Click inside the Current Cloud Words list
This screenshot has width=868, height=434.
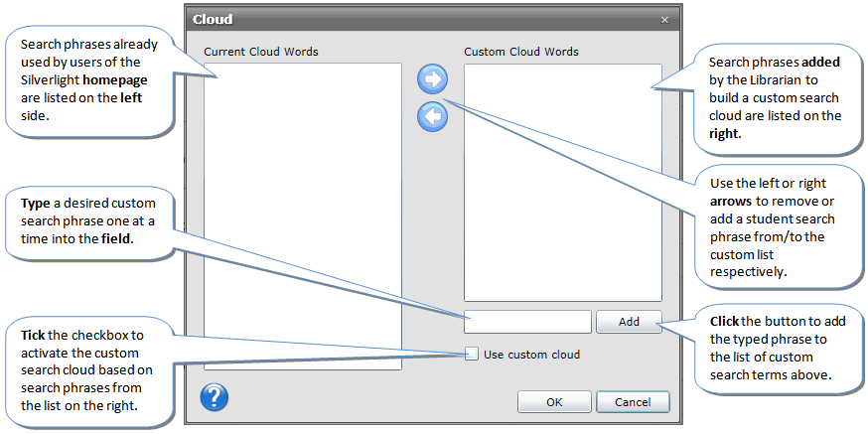(302, 217)
